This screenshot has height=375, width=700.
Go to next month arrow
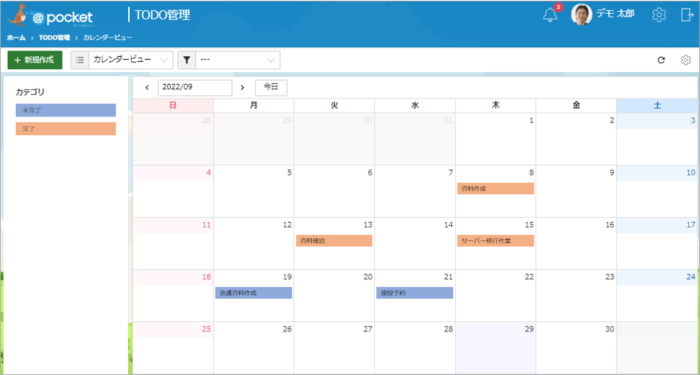pos(242,88)
